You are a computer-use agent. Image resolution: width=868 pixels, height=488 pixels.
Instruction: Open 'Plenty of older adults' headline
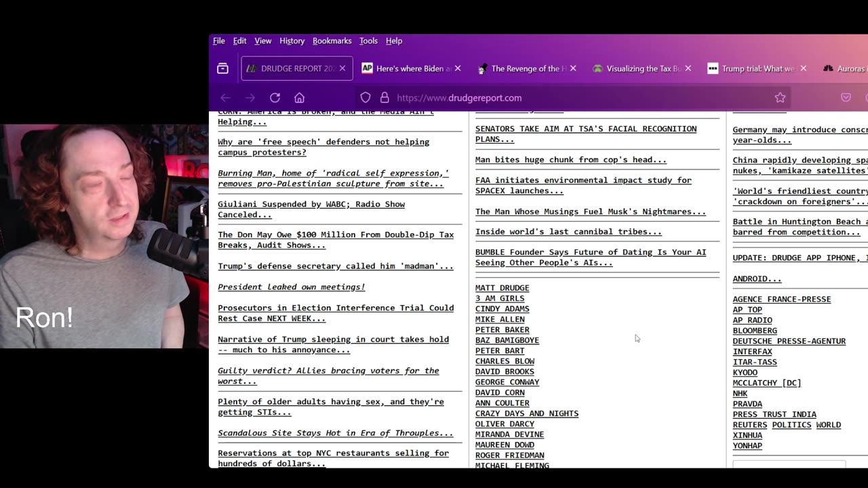(331, 407)
